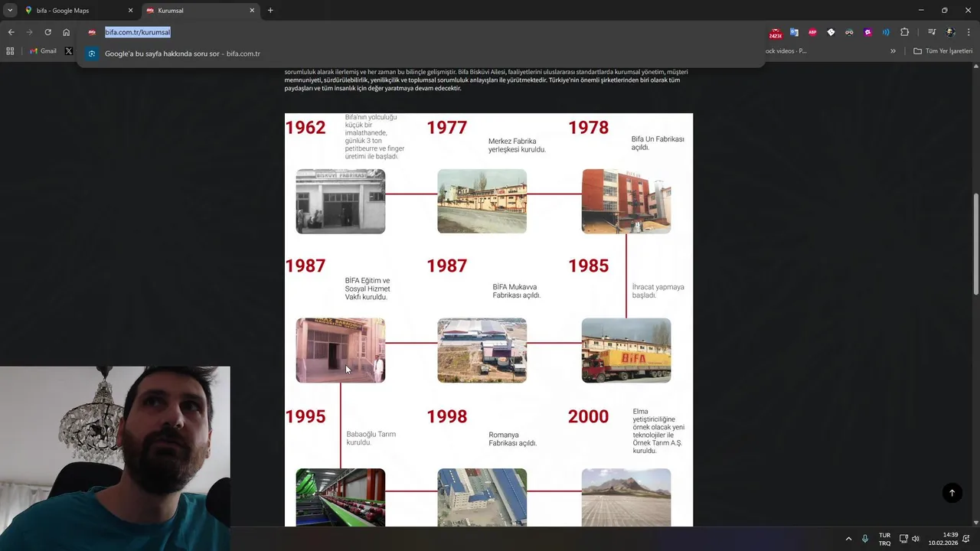Open the network status tray icon

pyautogui.click(x=903, y=539)
